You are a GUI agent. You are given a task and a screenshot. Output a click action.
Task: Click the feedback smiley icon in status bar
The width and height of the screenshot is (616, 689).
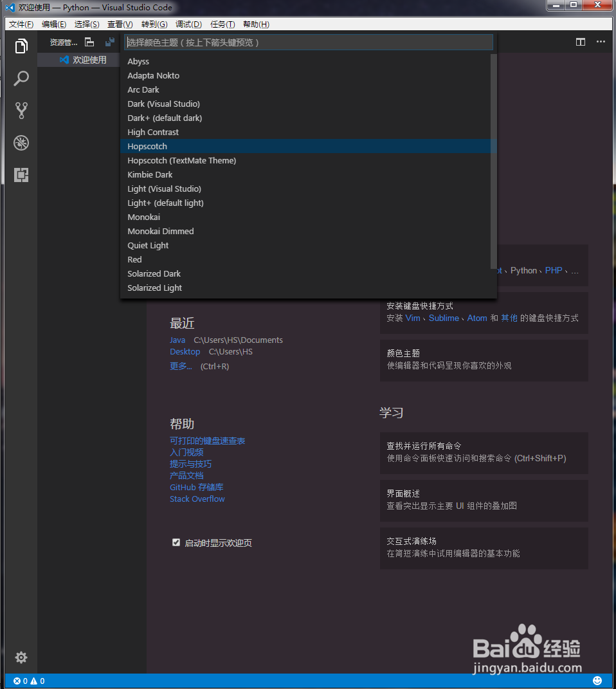597,681
